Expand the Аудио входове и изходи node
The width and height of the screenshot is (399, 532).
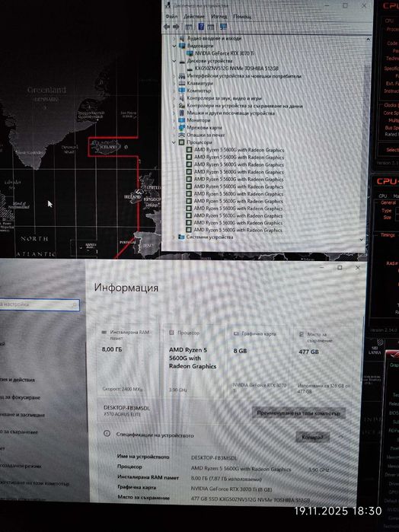click(174, 38)
